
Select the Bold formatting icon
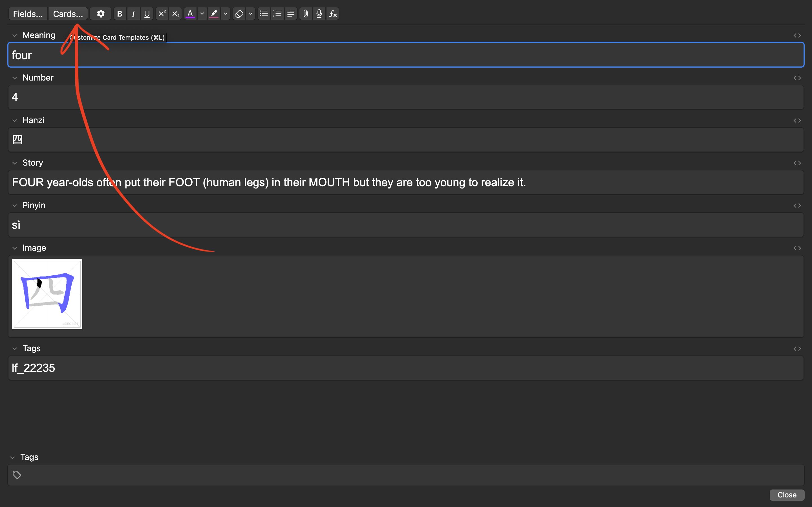click(x=120, y=14)
